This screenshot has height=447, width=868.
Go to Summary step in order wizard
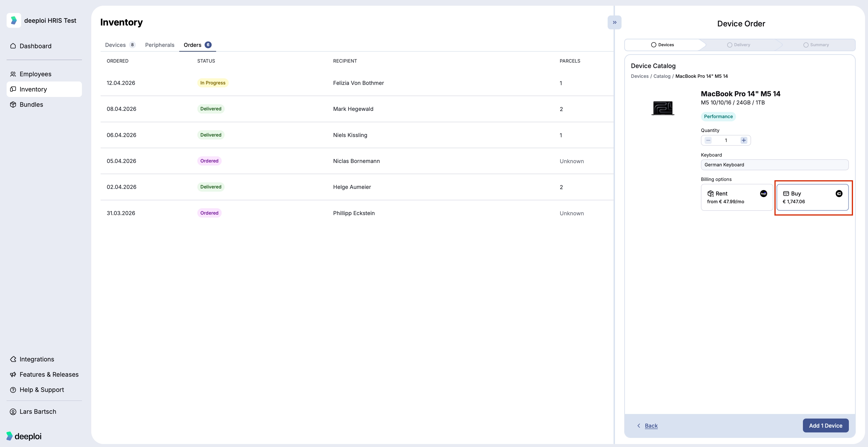pos(816,45)
